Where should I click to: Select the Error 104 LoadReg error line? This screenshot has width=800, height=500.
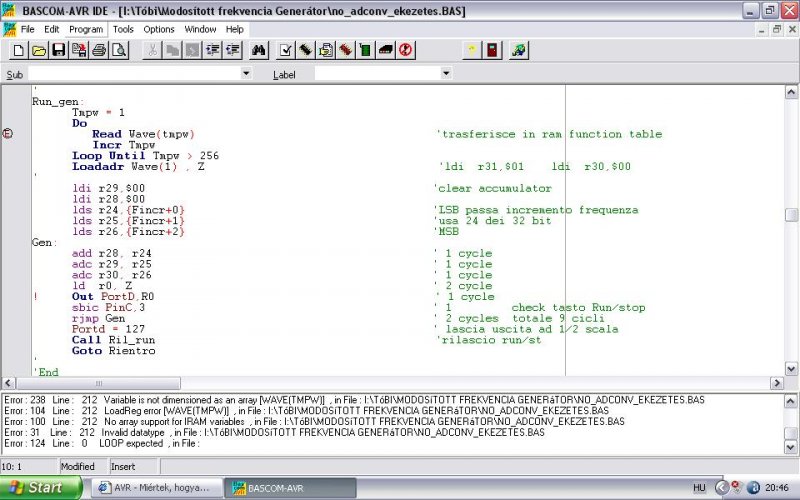(306, 411)
